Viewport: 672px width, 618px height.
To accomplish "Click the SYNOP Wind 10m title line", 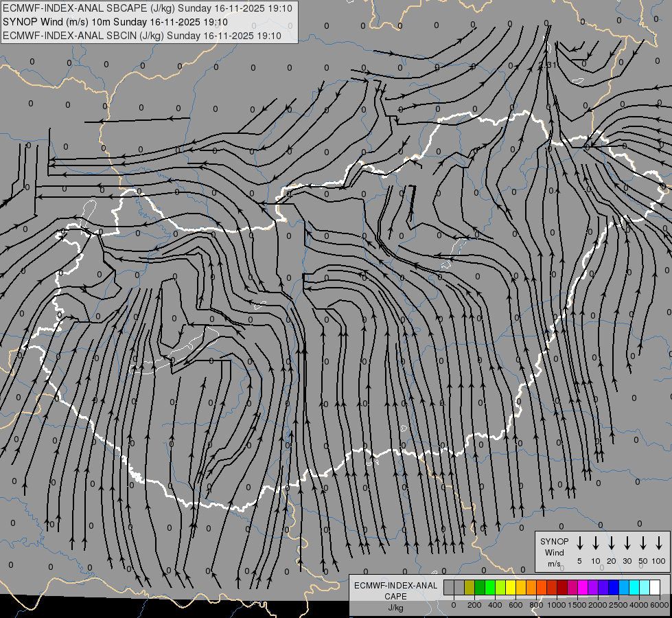I will point(115,22).
